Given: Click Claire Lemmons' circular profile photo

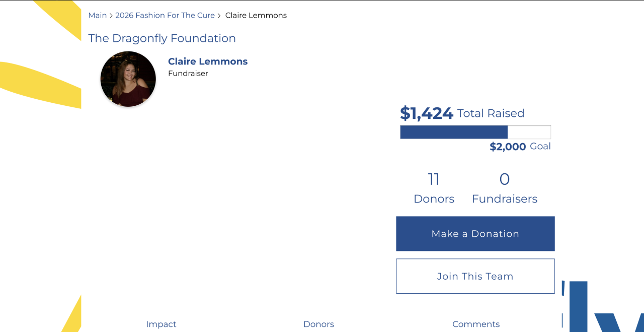Looking at the screenshot, I should [128, 79].
